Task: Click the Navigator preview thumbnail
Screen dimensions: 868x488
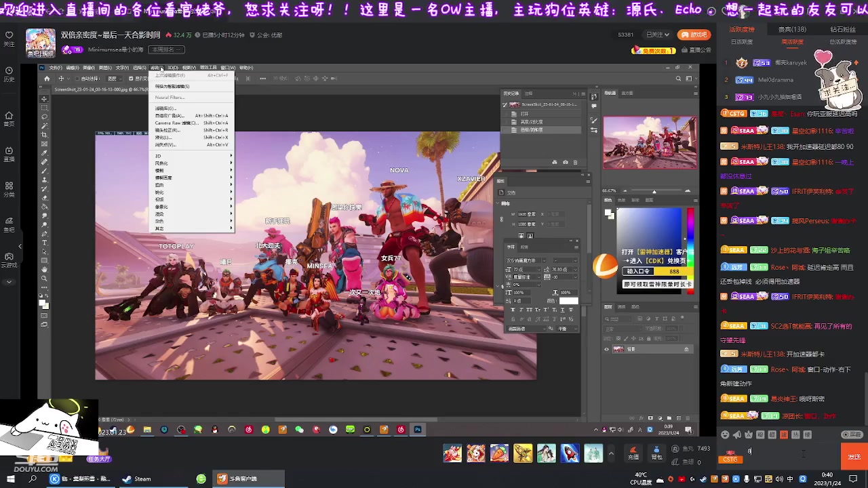Action: pos(650,142)
